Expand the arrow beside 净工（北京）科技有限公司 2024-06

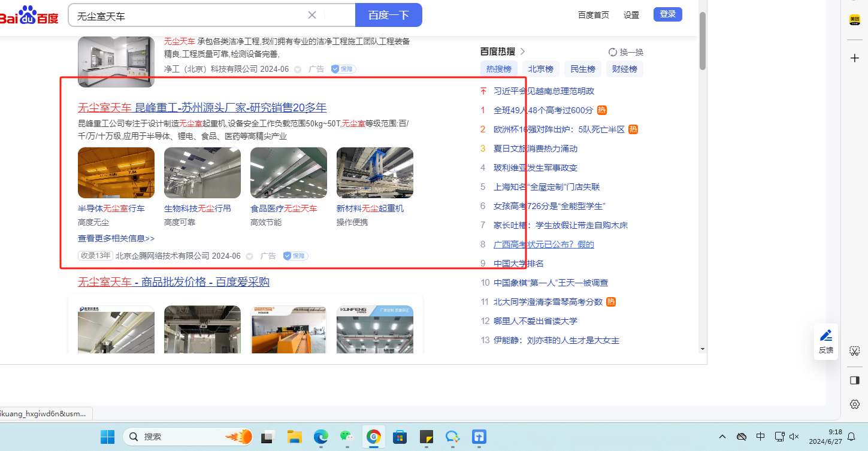[298, 69]
